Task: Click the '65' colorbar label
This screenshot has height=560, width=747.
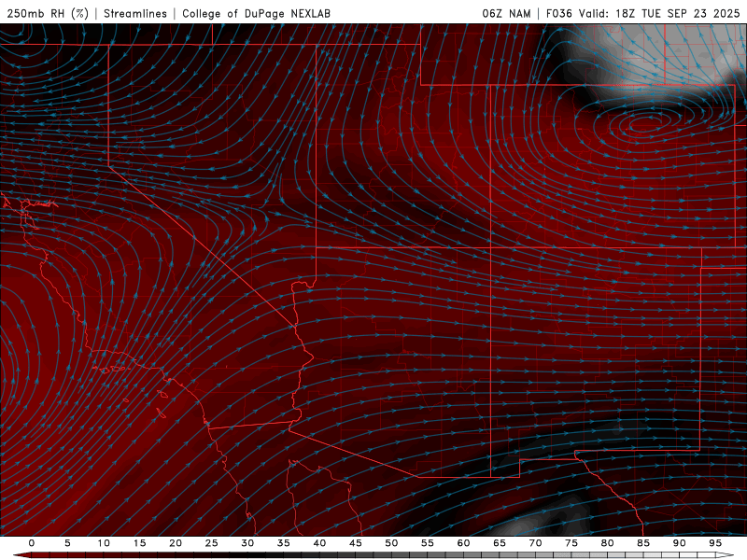Action: point(500,543)
